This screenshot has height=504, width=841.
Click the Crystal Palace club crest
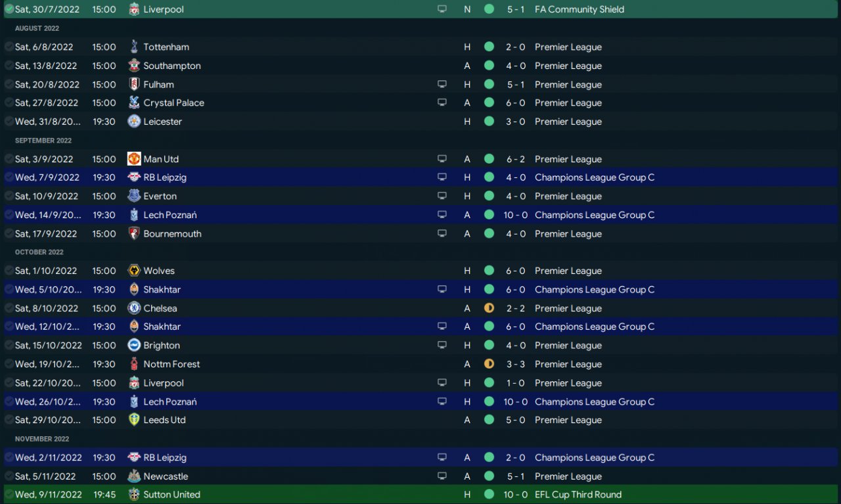point(134,103)
